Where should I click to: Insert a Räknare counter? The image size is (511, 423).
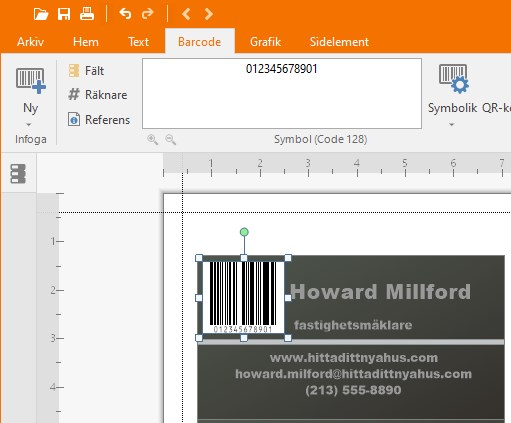point(98,95)
